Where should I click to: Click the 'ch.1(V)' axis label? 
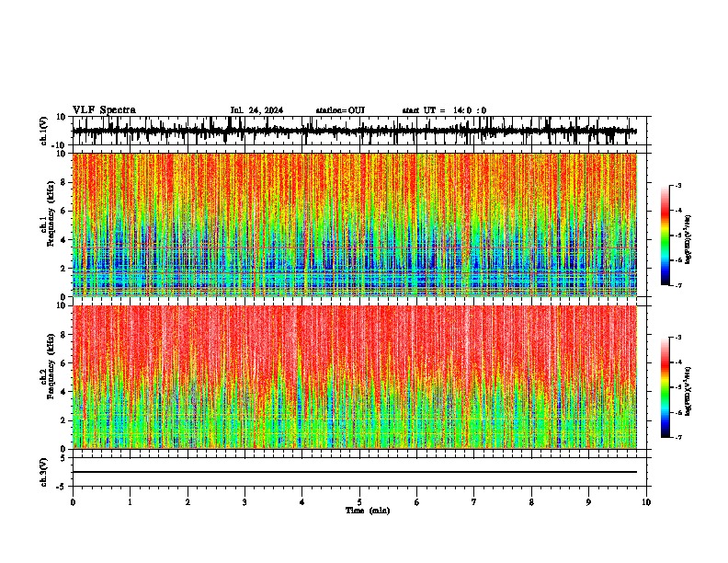(x=44, y=131)
